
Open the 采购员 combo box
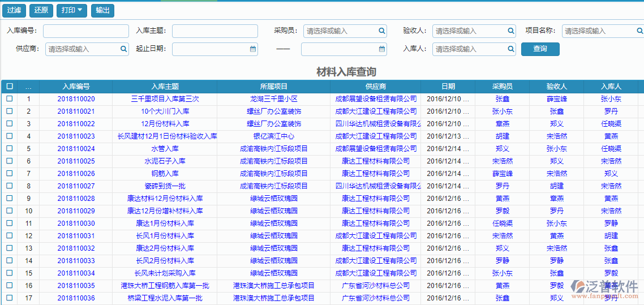[345, 31]
